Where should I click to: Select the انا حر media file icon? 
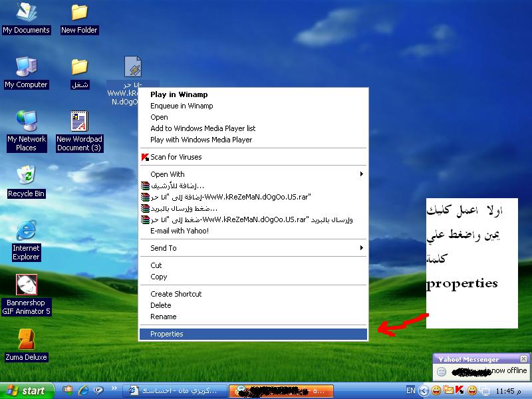click(132, 80)
